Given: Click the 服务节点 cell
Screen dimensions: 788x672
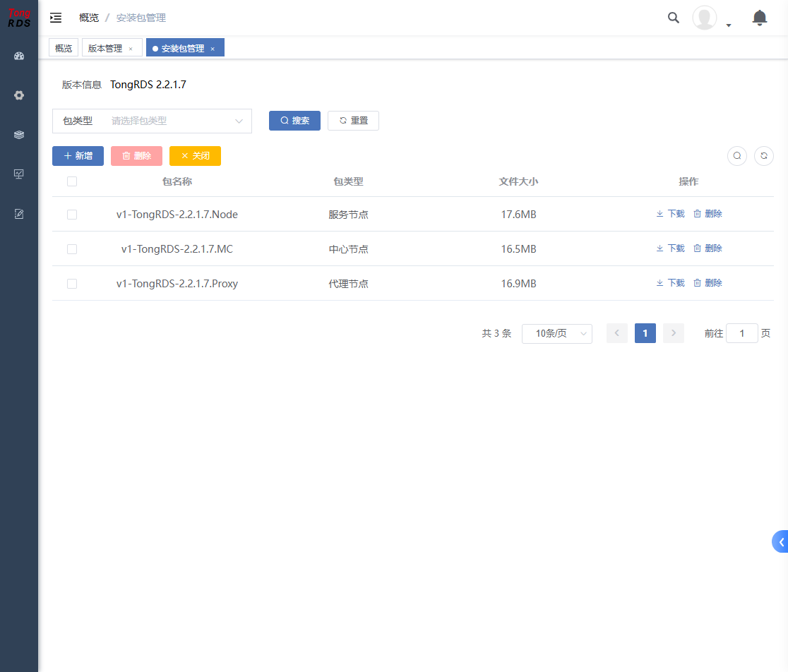Looking at the screenshot, I should (348, 215).
